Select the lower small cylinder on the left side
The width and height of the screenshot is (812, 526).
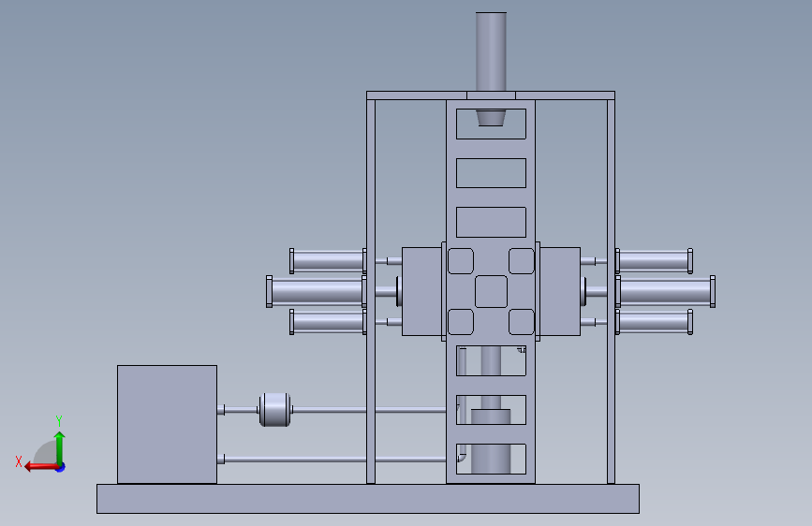point(328,322)
